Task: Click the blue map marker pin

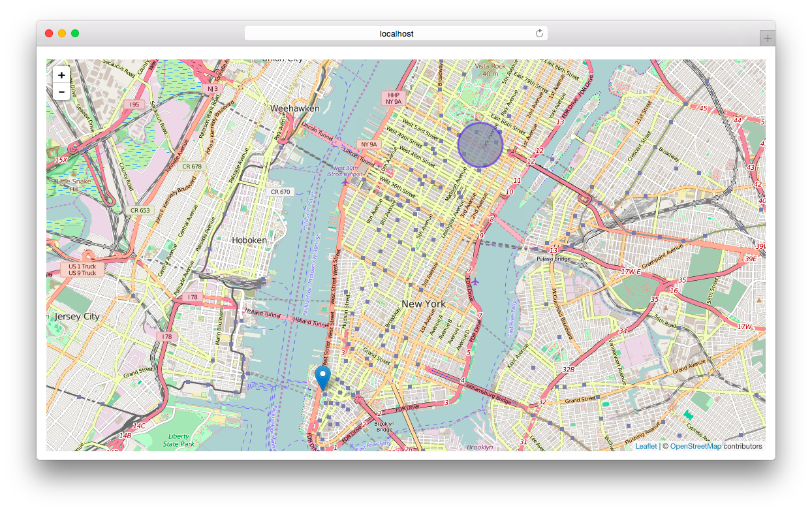Action: point(322,379)
